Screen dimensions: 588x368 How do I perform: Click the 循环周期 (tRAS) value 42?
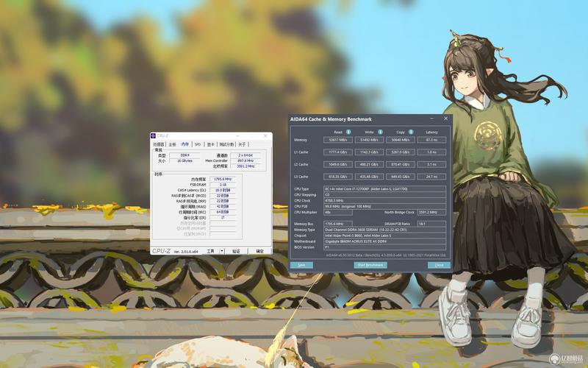[x=223, y=207]
